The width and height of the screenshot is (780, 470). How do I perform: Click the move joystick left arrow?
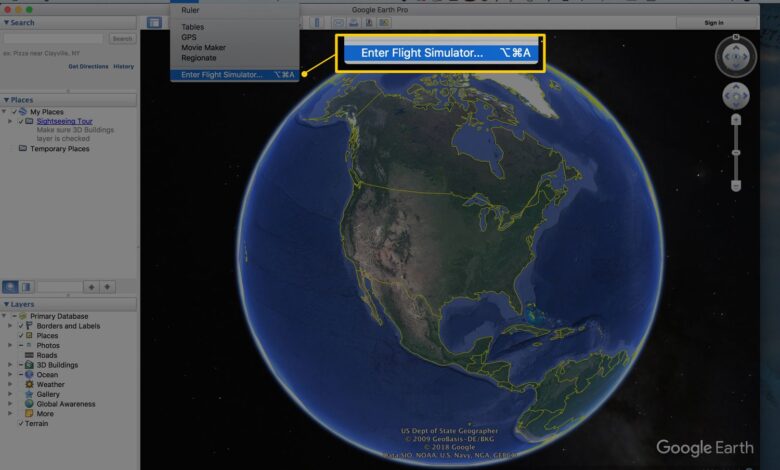point(728,96)
